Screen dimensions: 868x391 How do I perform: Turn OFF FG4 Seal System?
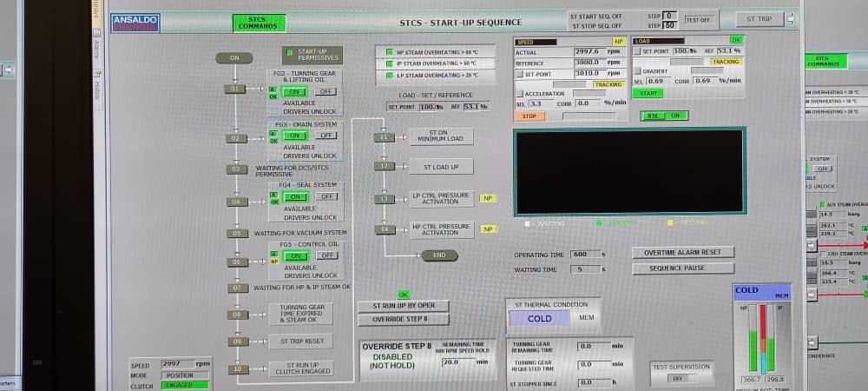coord(326,196)
